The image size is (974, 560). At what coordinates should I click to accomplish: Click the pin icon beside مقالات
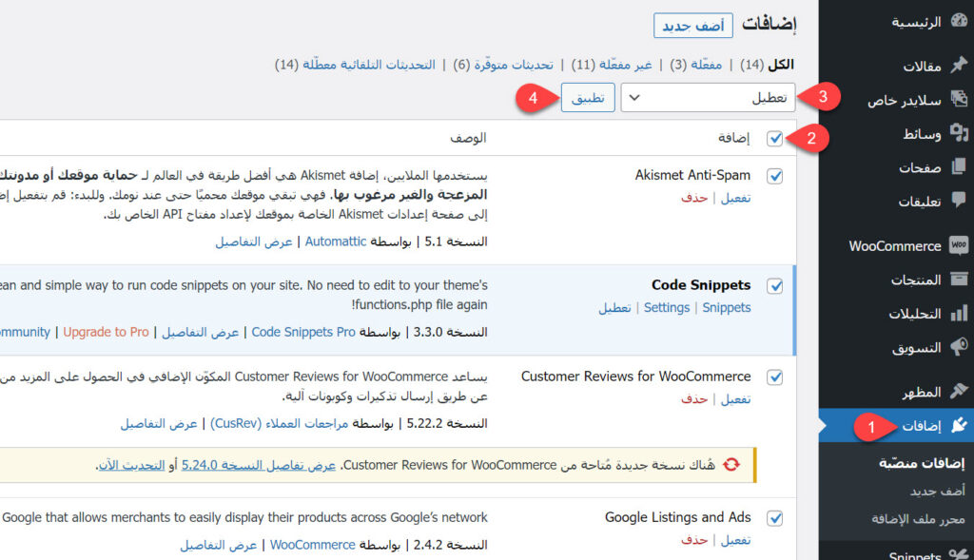[x=959, y=66]
